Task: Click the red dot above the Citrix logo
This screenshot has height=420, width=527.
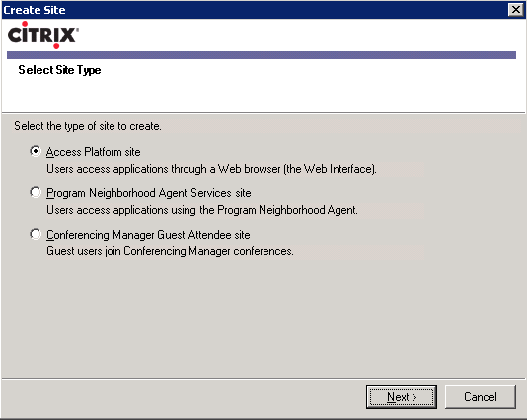Action: pos(25,24)
